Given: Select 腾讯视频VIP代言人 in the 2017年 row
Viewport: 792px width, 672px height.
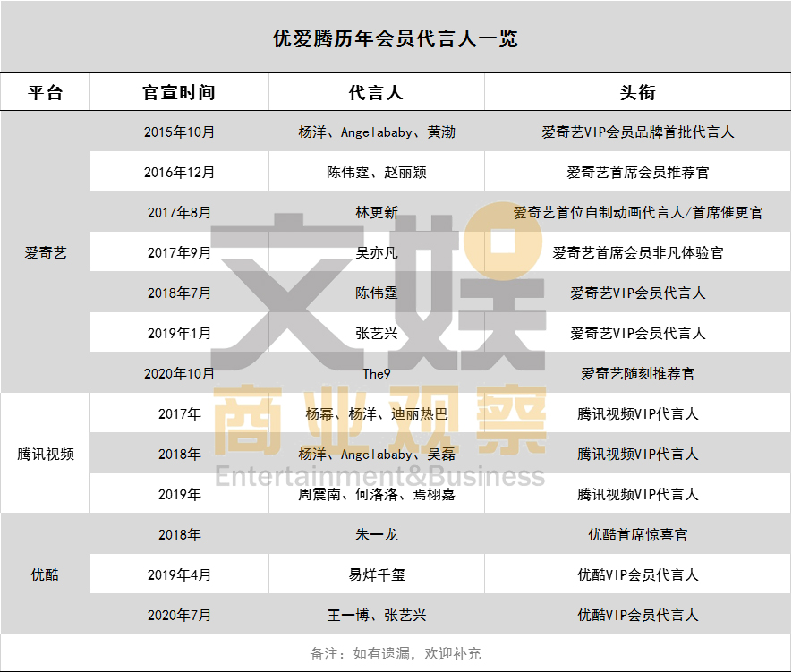Looking at the screenshot, I should point(637,413).
